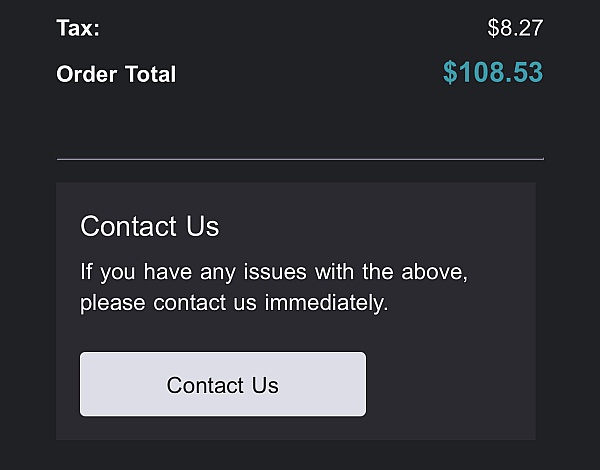The image size is (600, 470).
Task: Select the Order Total label
Action: click(116, 74)
